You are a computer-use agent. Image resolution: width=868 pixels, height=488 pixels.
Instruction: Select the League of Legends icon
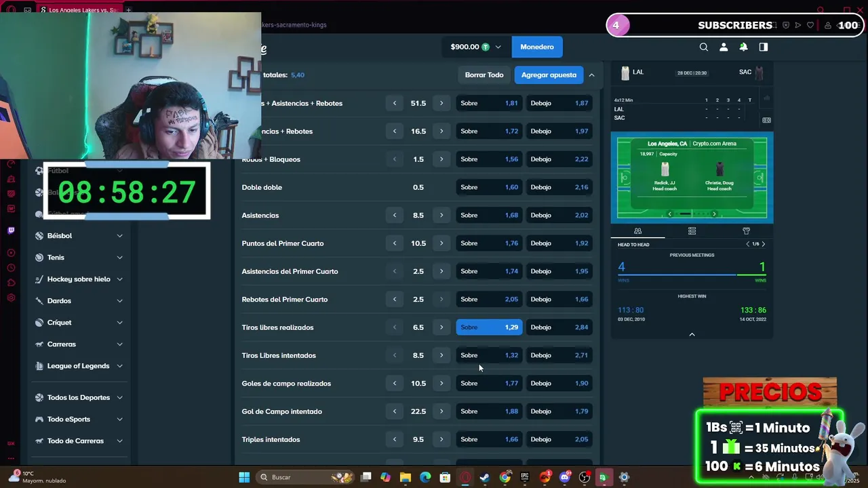(x=39, y=366)
